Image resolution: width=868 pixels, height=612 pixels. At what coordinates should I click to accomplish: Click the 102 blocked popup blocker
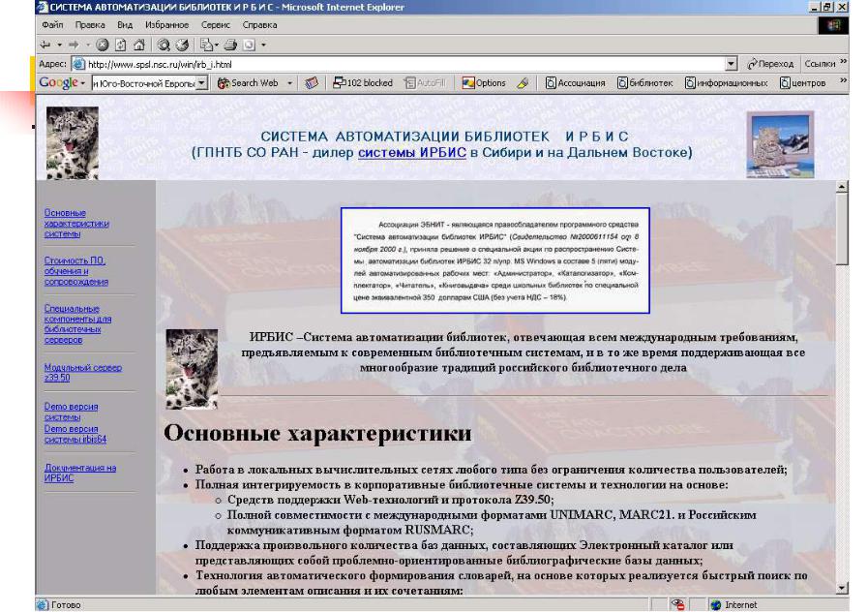click(363, 83)
